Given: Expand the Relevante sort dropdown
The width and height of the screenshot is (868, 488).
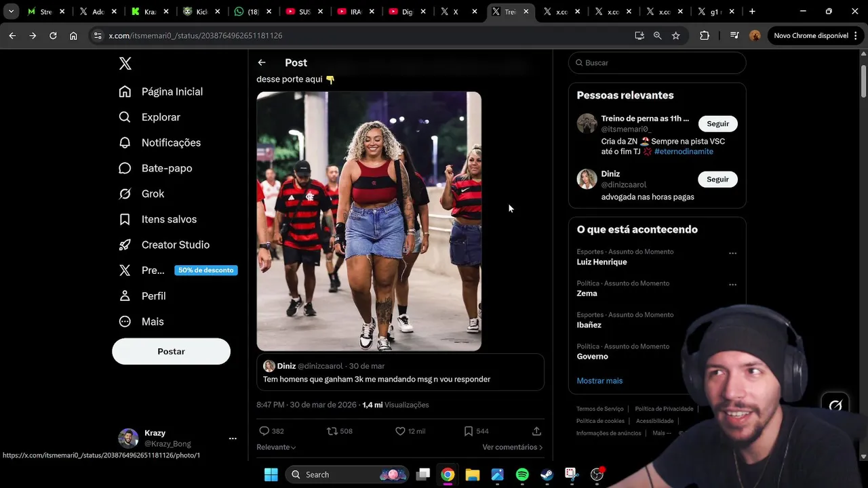Looking at the screenshot, I should point(276,447).
